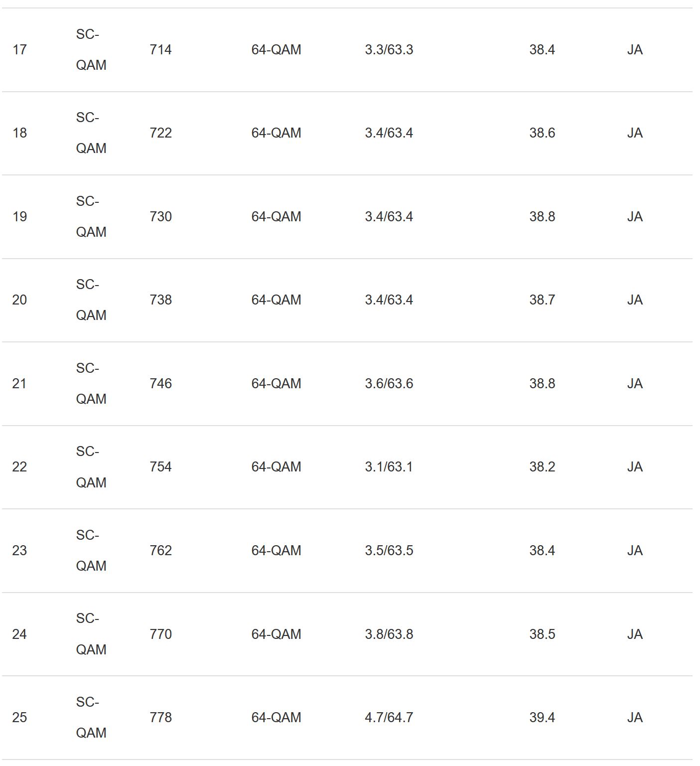The height and width of the screenshot is (766, 700).
Task: Select channel 25 row number
Action: point(19,718)
